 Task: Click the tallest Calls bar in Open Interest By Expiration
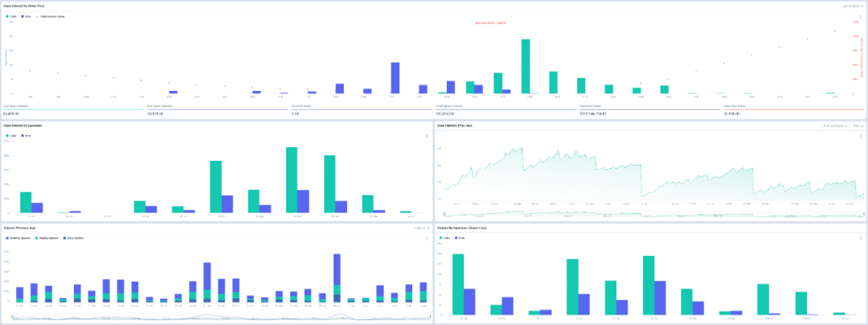point(292,179)
